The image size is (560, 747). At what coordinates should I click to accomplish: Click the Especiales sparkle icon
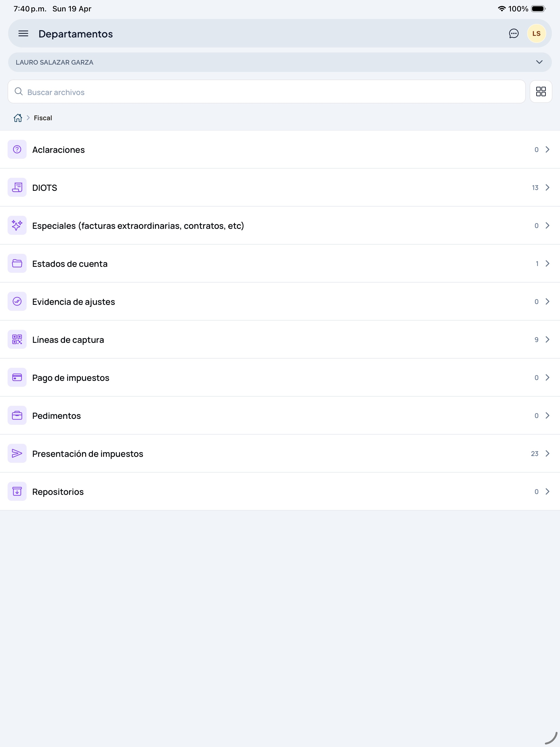[17, 225]
